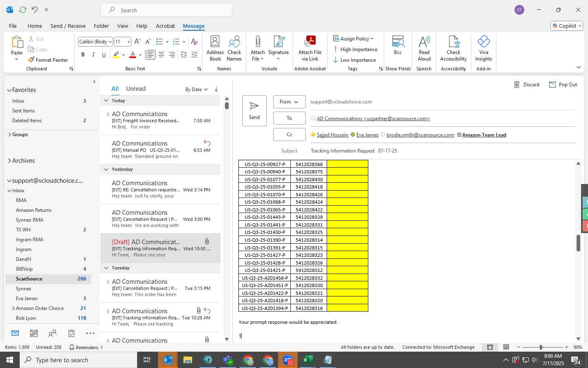Open Attach File menu
588x368 pixels.
pyautogui.click(x=258, y=48)
